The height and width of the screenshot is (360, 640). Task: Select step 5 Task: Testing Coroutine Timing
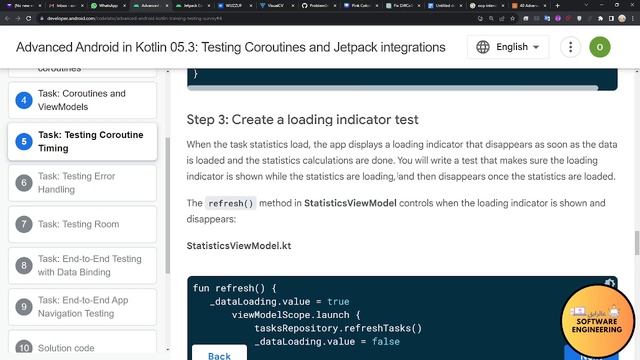pyautogui.click(x=82, y=141)
